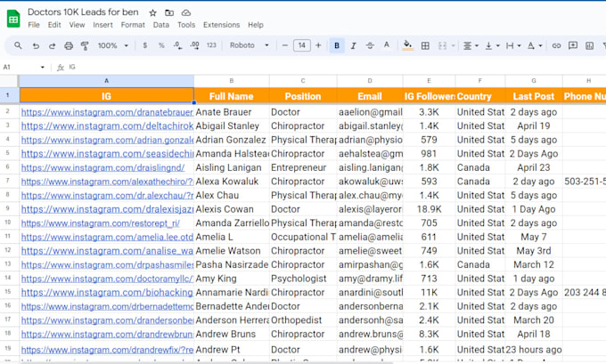Select the cell reading 23 hours ago
This screenshot has height=364, width=606.
(x=534, y=350)
